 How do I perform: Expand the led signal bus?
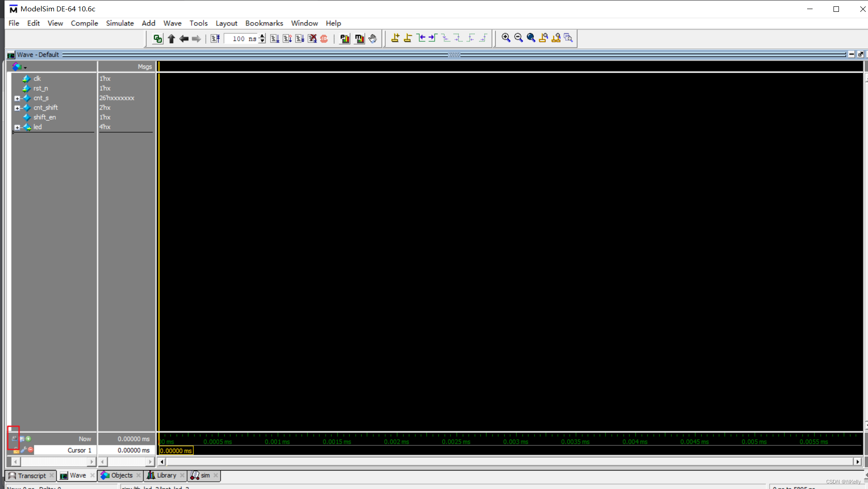17,127
